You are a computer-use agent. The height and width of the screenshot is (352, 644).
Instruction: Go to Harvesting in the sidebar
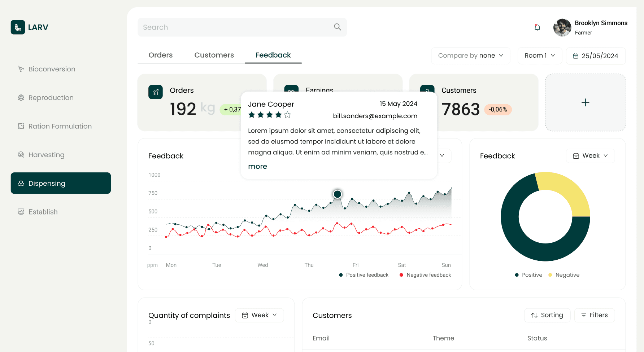pyautogui.click(x=46, y=155)
